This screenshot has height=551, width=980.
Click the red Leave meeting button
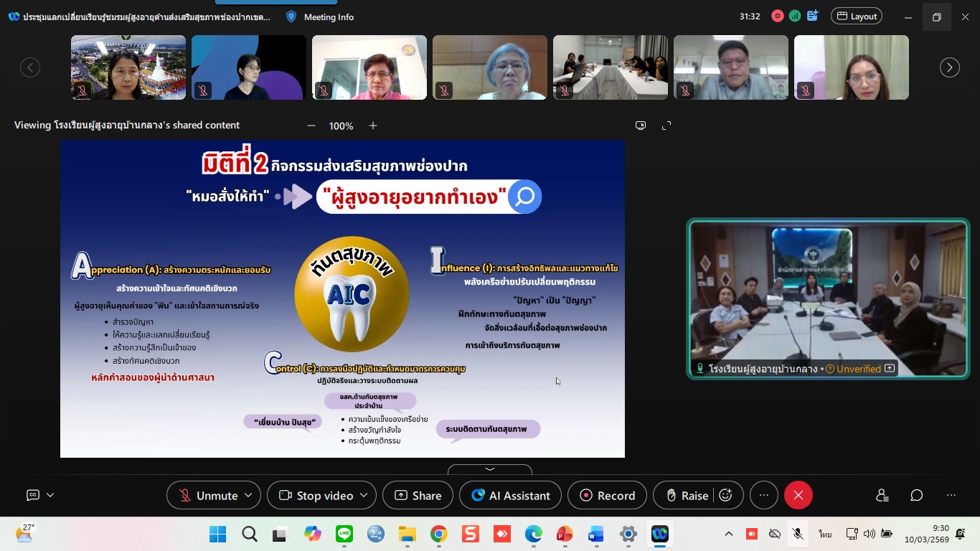798,495
